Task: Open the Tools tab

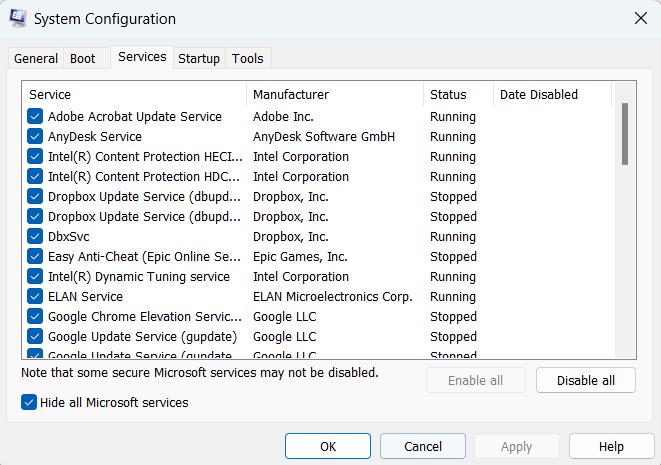Action: [x=247, y=58]
